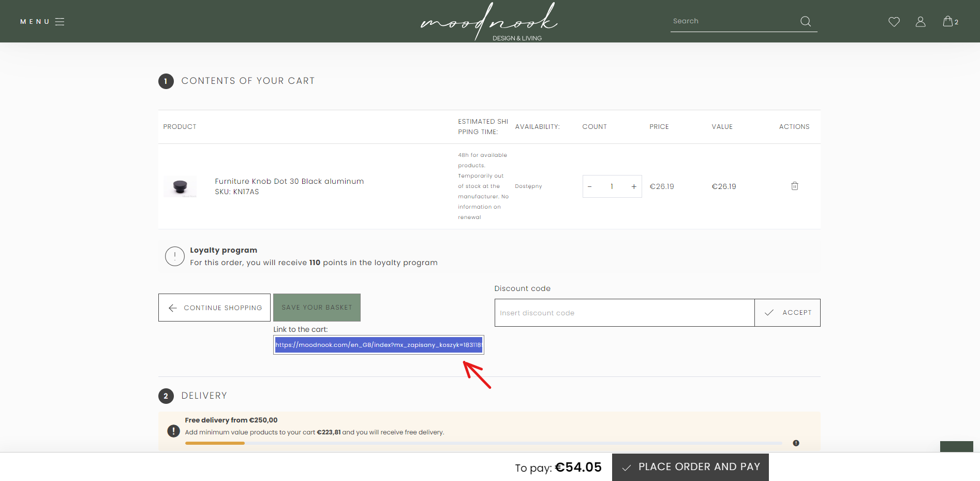Viewport: 980px width, 481px height.
Task: Accept the discount code
Action: tap(787, 313)
